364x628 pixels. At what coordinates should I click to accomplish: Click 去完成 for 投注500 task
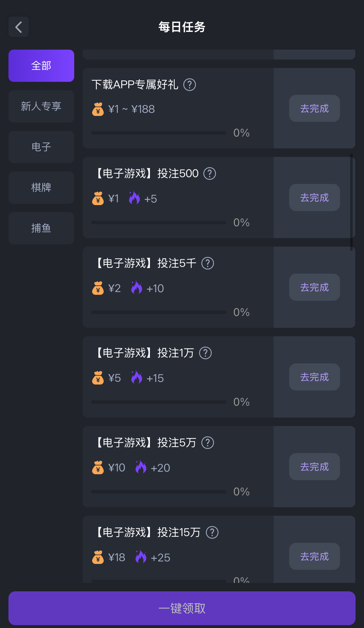[x=314, y=197]
